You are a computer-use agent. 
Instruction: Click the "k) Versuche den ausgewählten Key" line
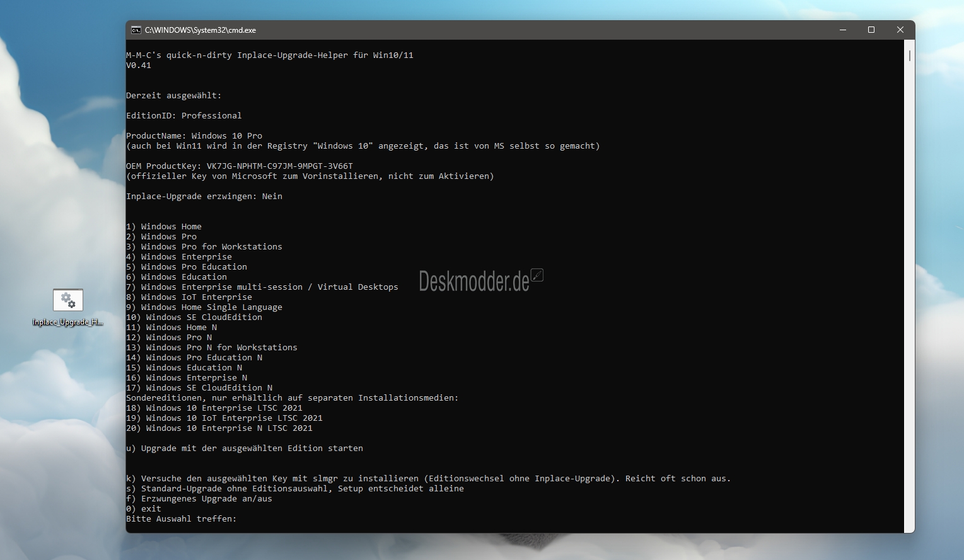click(x=429, y=479)
